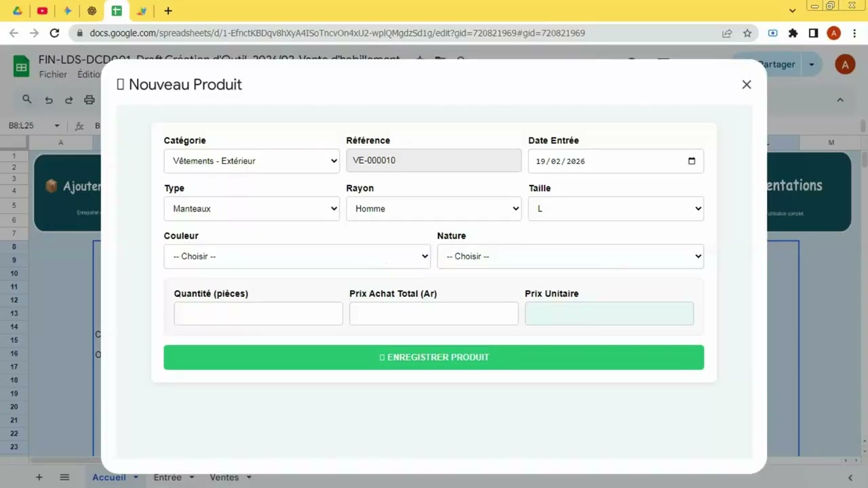The width and height of the screenshot is (868, 488).
Task: Click the Partager share button
Action: (776, 64)
